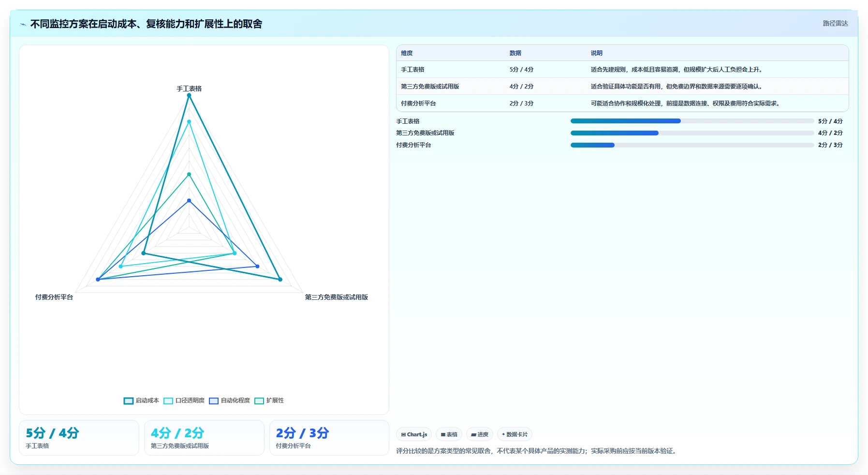Click the 手工表格 radar axis label
868x475 pixels.
pos(189,89)
